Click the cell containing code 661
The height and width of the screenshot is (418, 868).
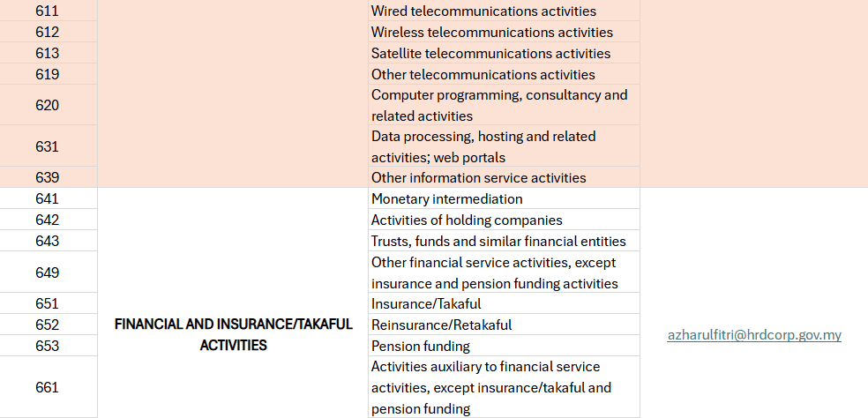pos(48,387)
